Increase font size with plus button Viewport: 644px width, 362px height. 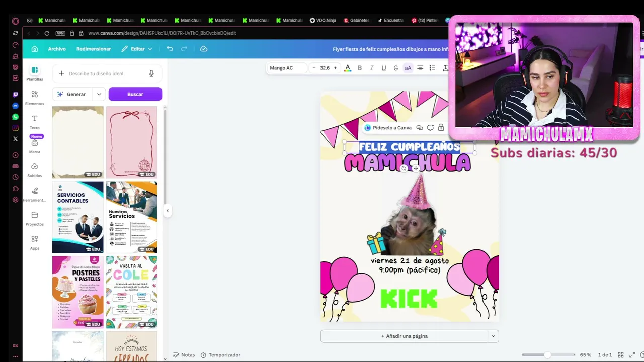(335, 68)
